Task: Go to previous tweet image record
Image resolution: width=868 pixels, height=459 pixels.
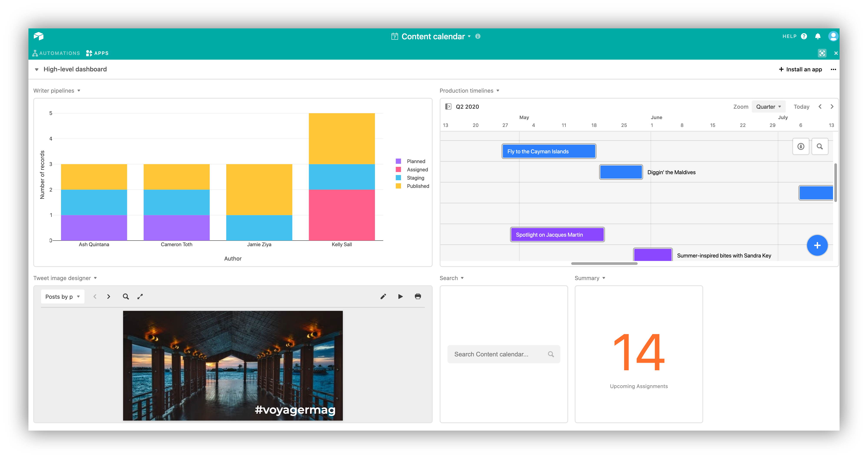Action: coord(95,296)
